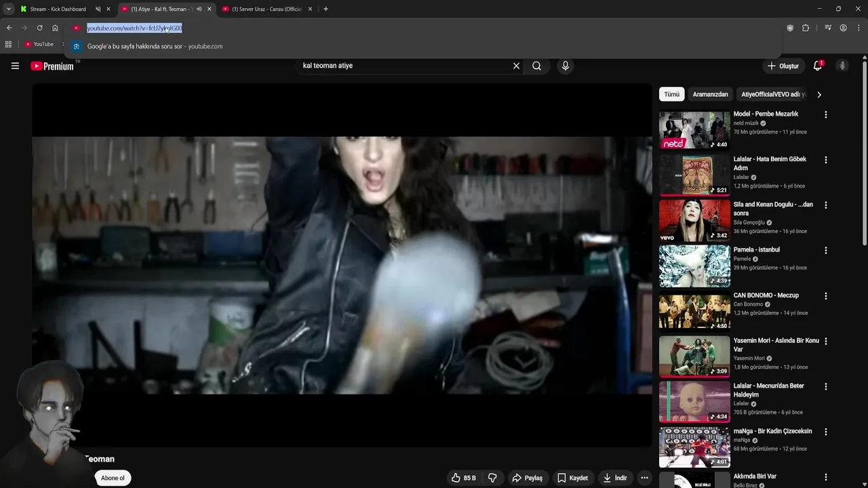This screenshot has height=488, width=868.
Task: Open the YouTube bookmark in bookmarks bar
Action: tap(39, 44)
